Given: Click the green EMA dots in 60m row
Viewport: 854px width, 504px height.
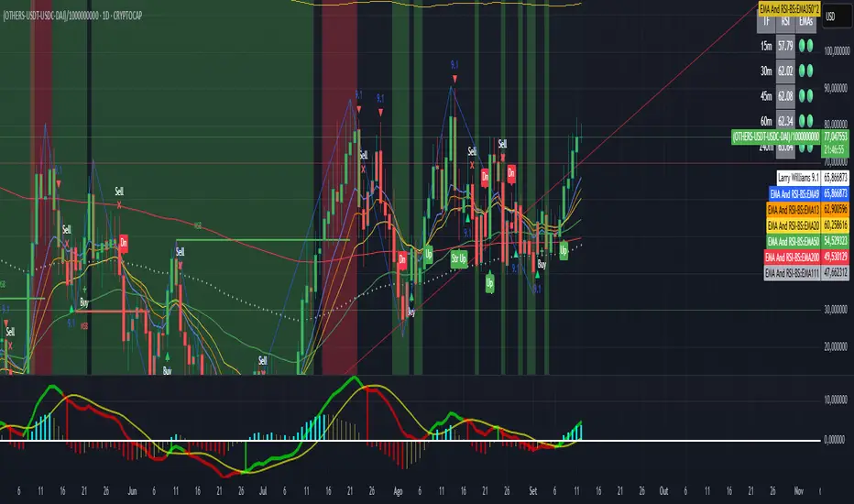Looking at the screenshot, I should pyautogui.click(x=806, y=120).
